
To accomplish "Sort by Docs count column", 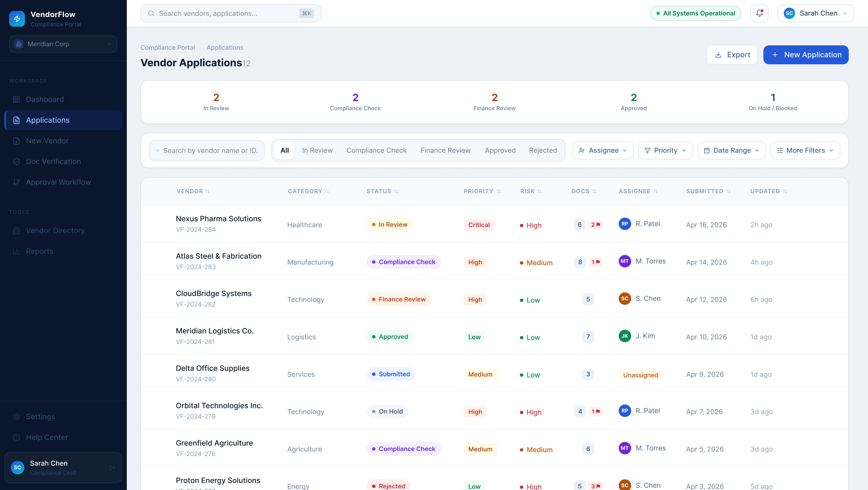I will pyautogui.click(x=584, y=191).
